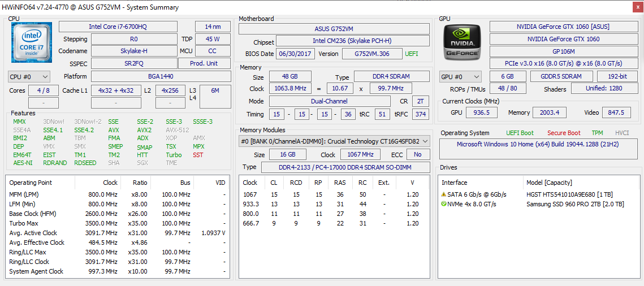Click the L3 6M cache field

tap(215, 97)
